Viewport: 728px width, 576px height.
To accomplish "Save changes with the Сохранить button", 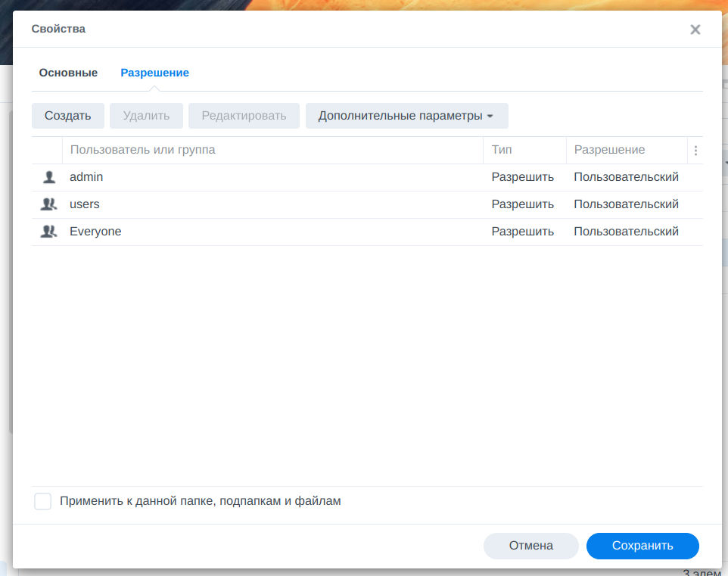I will pyautogui.click(x=642, y=546).
